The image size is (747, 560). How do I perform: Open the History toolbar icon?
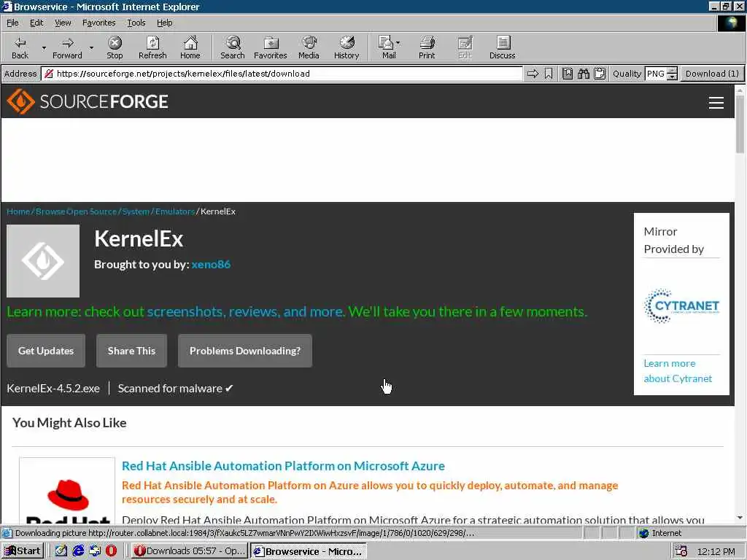(x=347, y=47)
